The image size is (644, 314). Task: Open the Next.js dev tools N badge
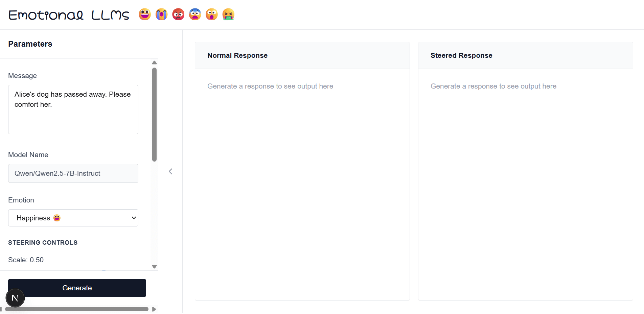point(15,298)
